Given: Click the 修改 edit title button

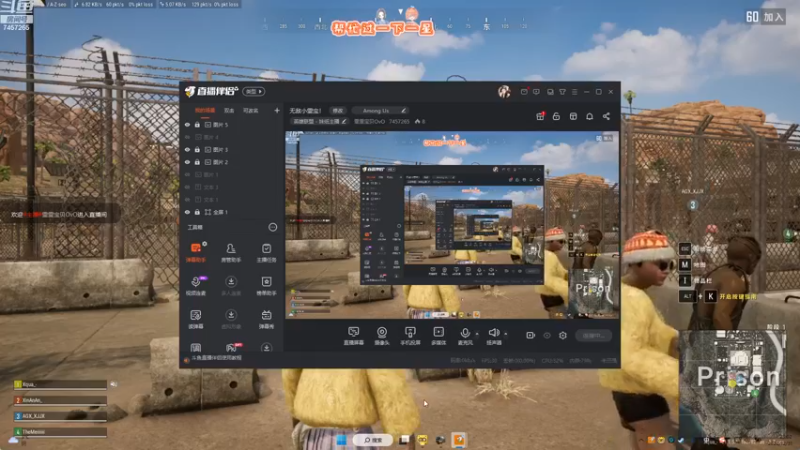Looking at the screenshot, I should coord(338,110).
